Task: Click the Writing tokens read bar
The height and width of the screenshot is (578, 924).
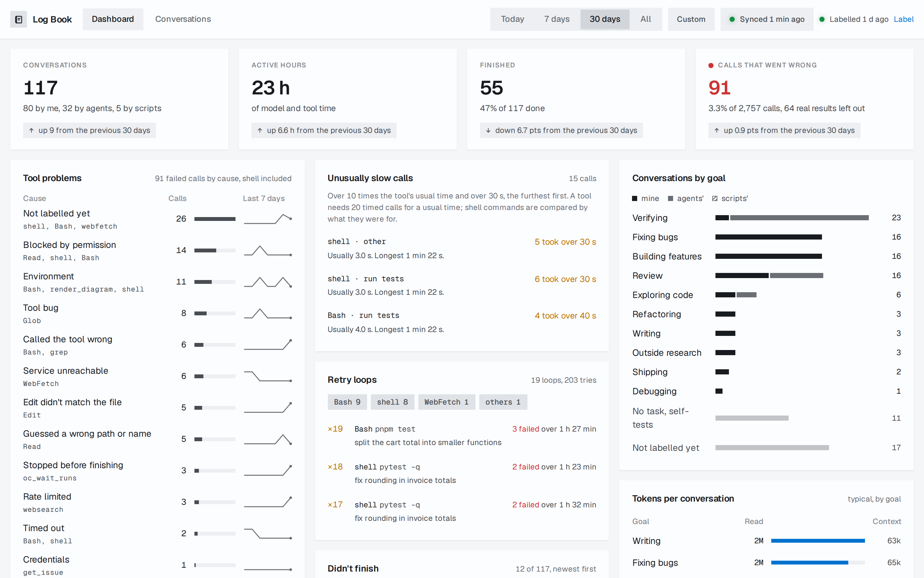Action: [818, 541]
